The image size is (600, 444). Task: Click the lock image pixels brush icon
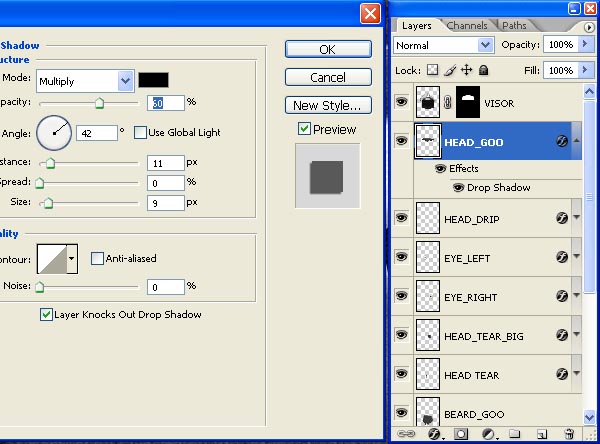point(450,70)
